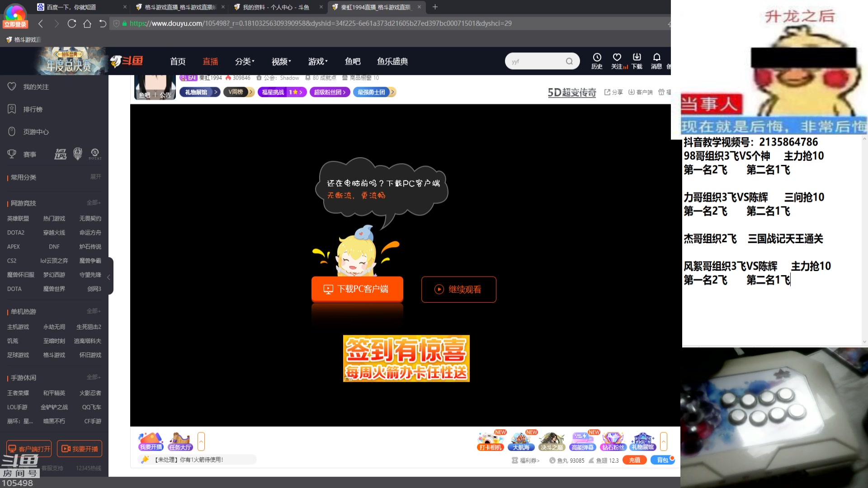Open 王者荣耀 category
Image resolution: width=868 pixels, height=488 pixels.
coord(18,393)
